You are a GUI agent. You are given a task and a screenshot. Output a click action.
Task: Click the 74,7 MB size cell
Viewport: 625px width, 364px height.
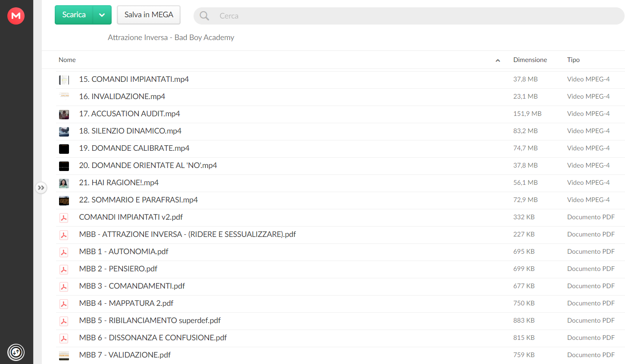(525, 148)
